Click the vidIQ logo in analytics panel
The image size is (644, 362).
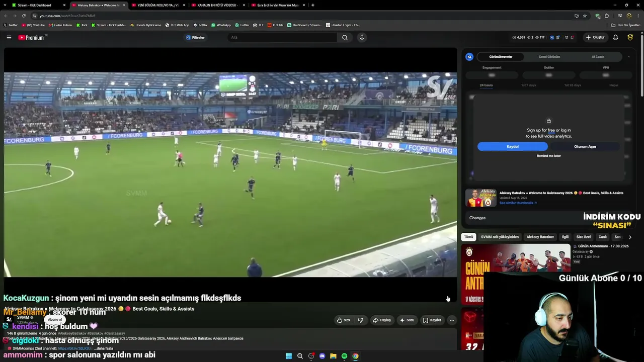click(469, 57)
